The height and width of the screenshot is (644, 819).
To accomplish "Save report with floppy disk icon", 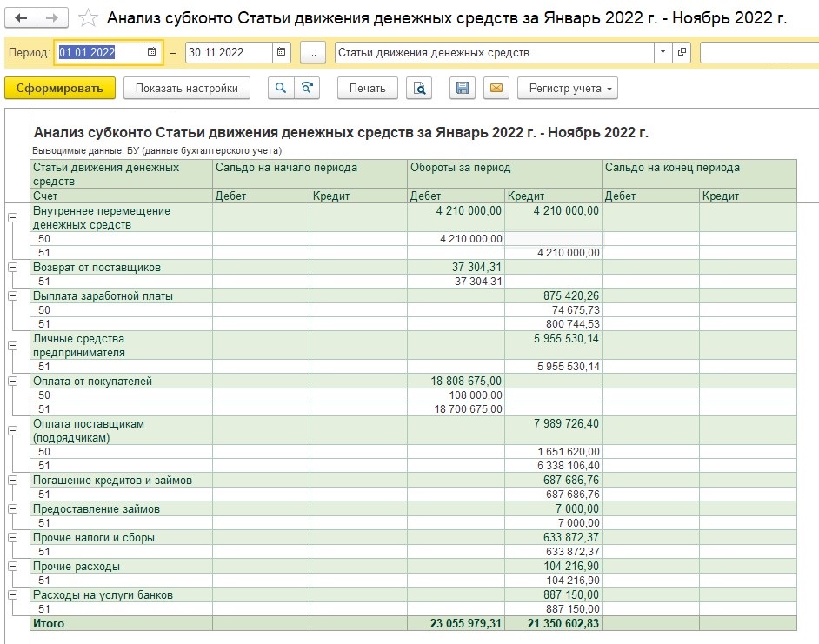I will 463,88.
